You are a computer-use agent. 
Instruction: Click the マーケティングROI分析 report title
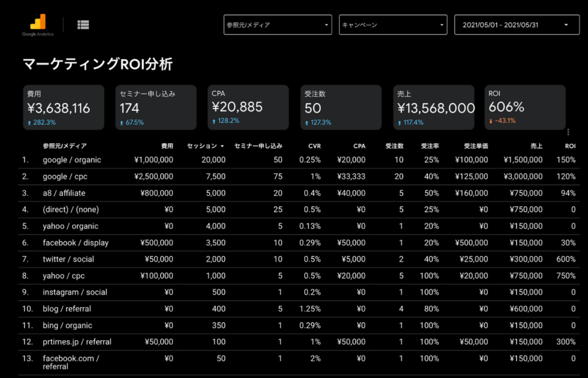(98, 64)
